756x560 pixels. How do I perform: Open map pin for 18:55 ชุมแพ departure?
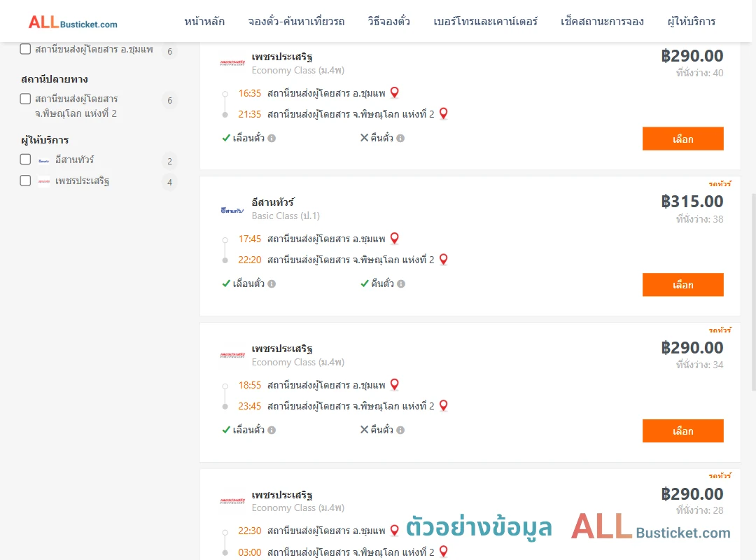point(394,384)
